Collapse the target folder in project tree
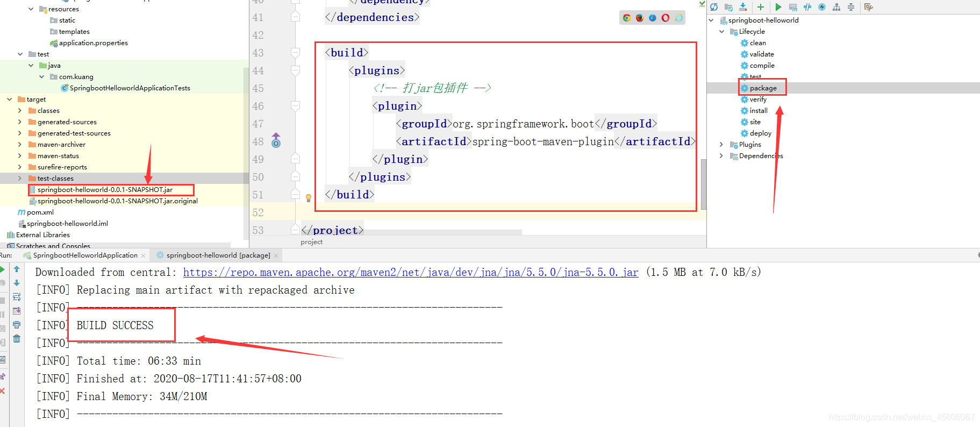The height and width of the screenshot is (427, 980). [x=9, y=99]
